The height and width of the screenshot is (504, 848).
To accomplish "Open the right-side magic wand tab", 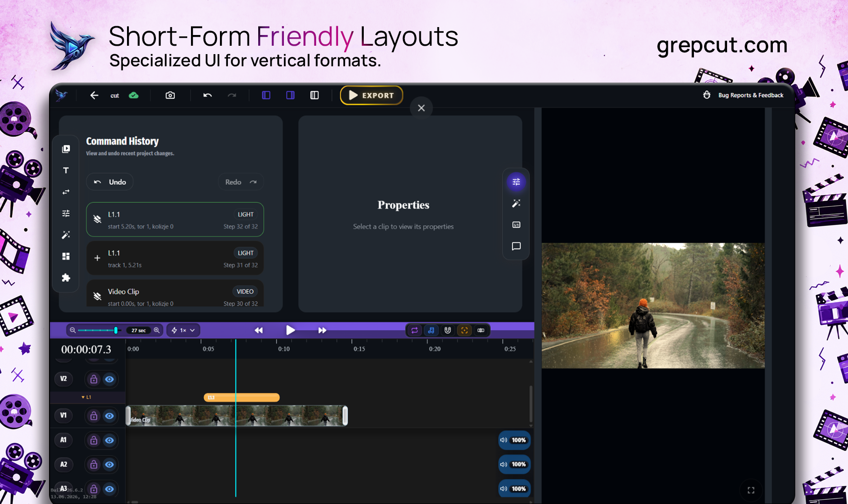I will (516, 203).
